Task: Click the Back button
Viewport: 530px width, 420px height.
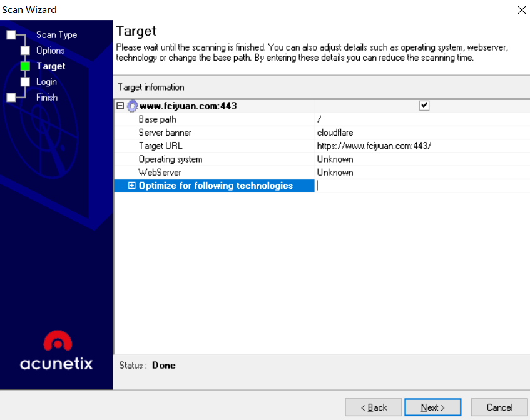Action: point(373,407)
